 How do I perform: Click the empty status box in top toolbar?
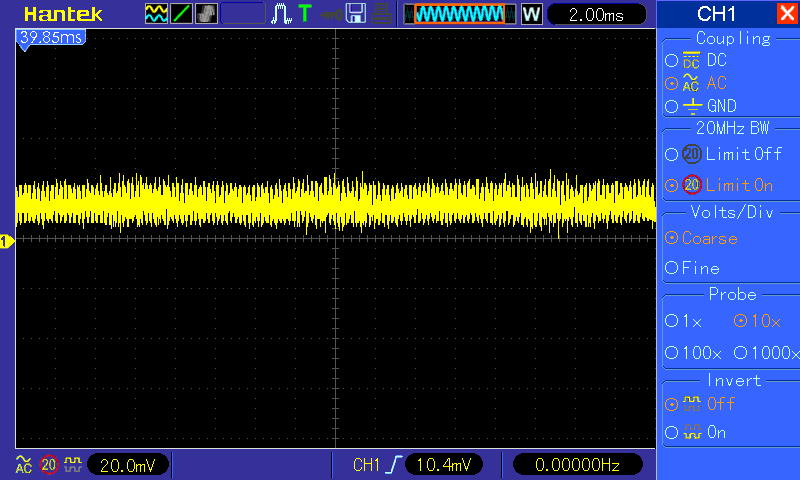[x=243, y=14]
